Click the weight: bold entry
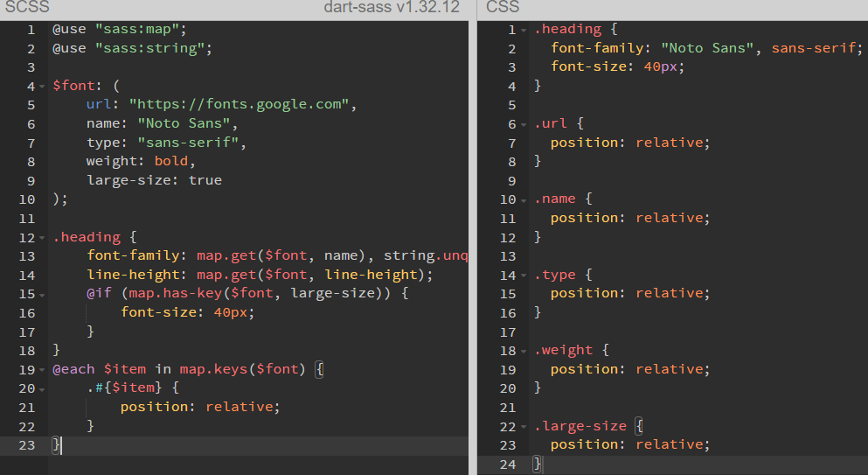This screenshot has height=475, width=868. coord(141,161)
